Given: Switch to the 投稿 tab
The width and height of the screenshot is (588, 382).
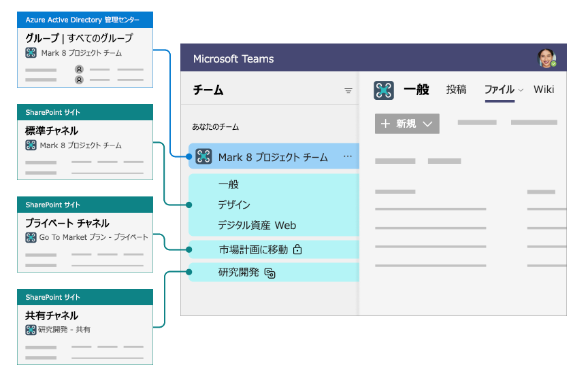Looking at the screenshot, I should [456, 90].
